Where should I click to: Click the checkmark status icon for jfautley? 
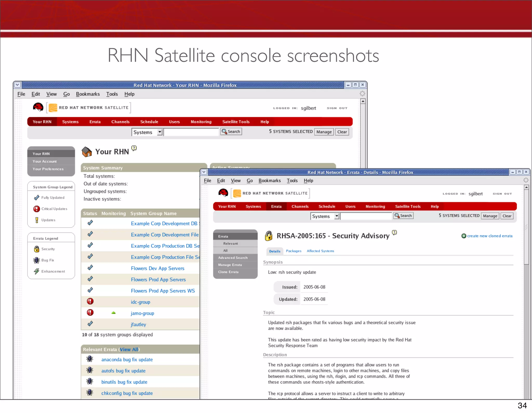(90, 324)
